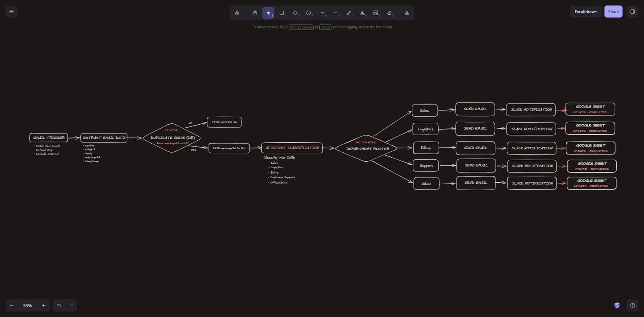Select the Sales department box
Screen dimensions: 644x317
(425, 110)
